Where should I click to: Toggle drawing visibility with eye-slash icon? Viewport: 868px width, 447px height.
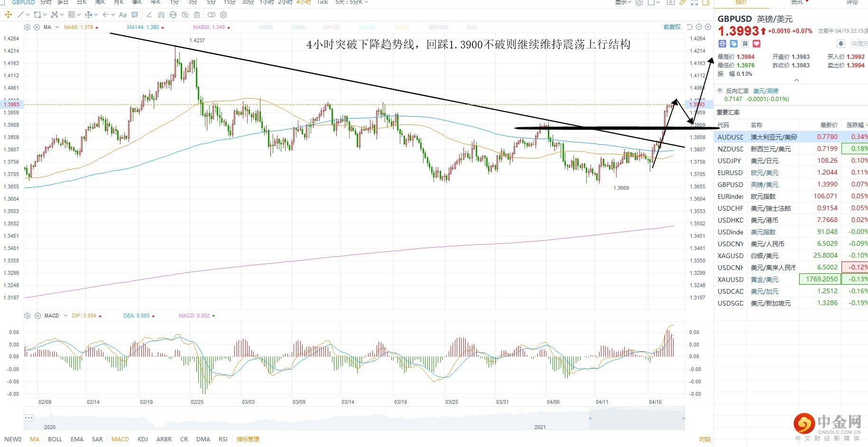185,15
